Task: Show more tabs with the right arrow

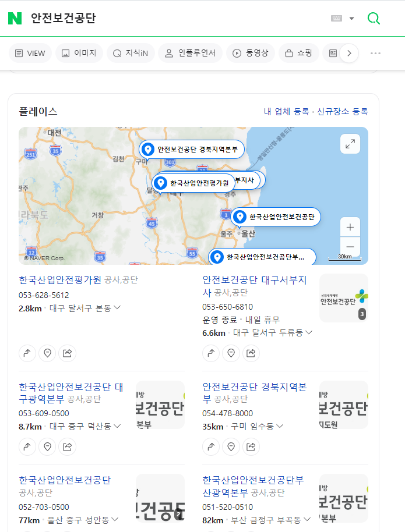Action: tap(349, 54)
